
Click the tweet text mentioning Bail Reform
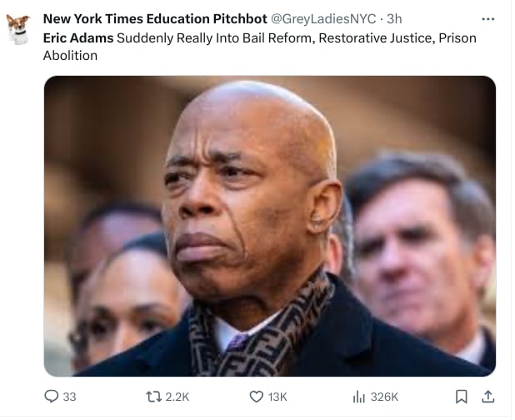[260, 47]
